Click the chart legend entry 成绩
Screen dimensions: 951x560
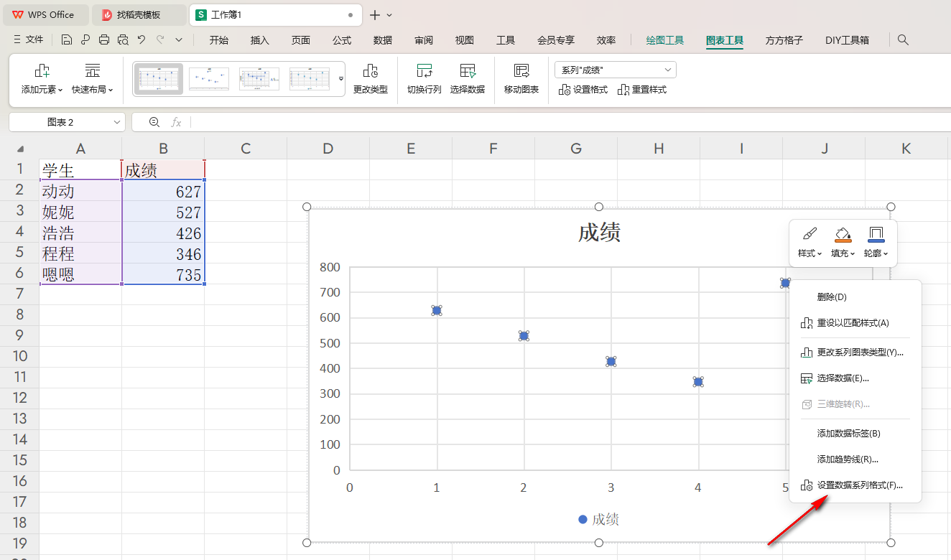tap(599, 520)
